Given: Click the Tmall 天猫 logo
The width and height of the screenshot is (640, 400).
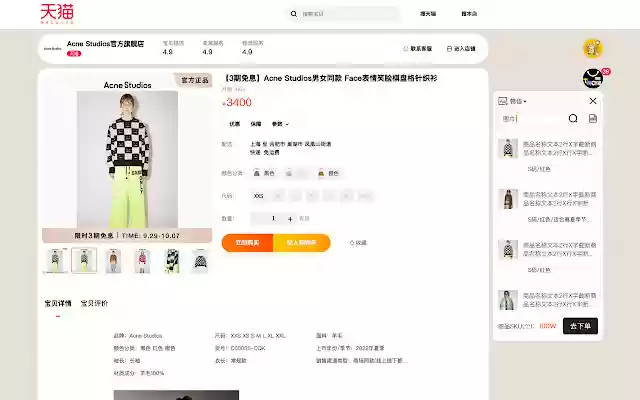Looking at the screenshot, I should point(57,13).
